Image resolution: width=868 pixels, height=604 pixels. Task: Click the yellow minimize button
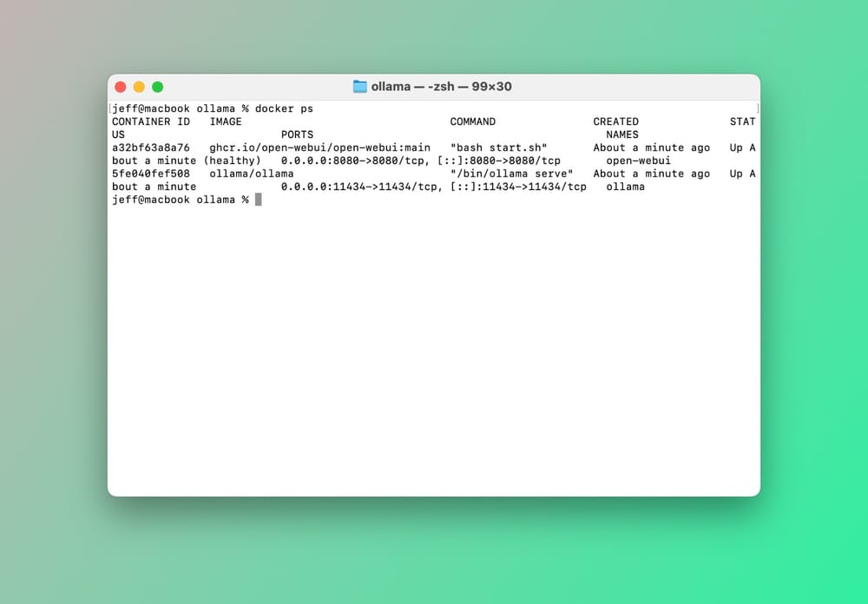coord(139,87)
